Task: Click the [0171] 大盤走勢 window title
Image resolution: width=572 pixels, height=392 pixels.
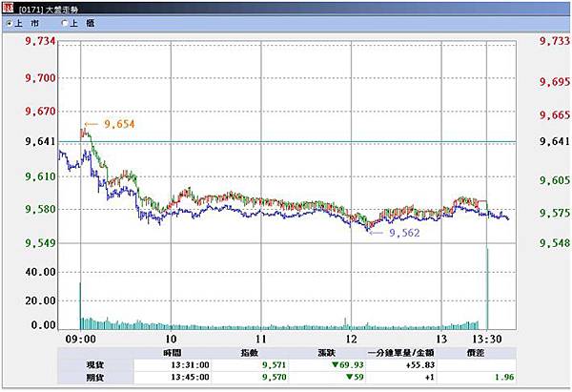Action: tap(49, 9)
